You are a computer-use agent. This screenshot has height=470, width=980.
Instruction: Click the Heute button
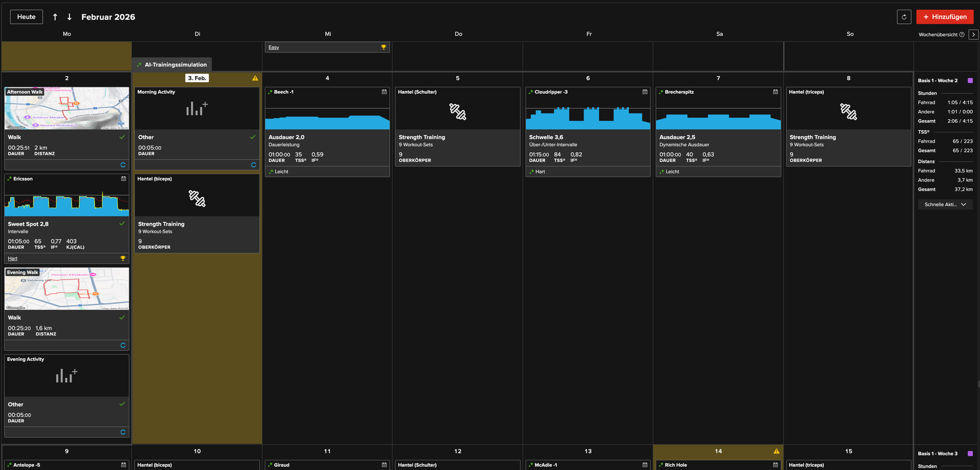tap(27, 17)
